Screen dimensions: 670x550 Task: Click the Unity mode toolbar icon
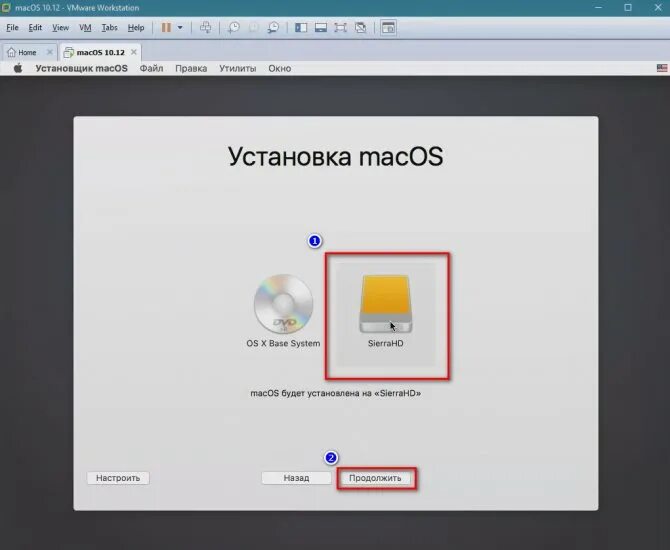[360, 27]
